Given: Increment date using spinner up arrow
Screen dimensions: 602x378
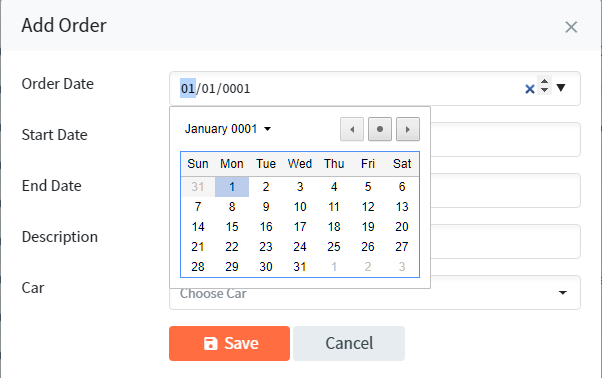Looking at the screenshot, I should tap(544, 81).
